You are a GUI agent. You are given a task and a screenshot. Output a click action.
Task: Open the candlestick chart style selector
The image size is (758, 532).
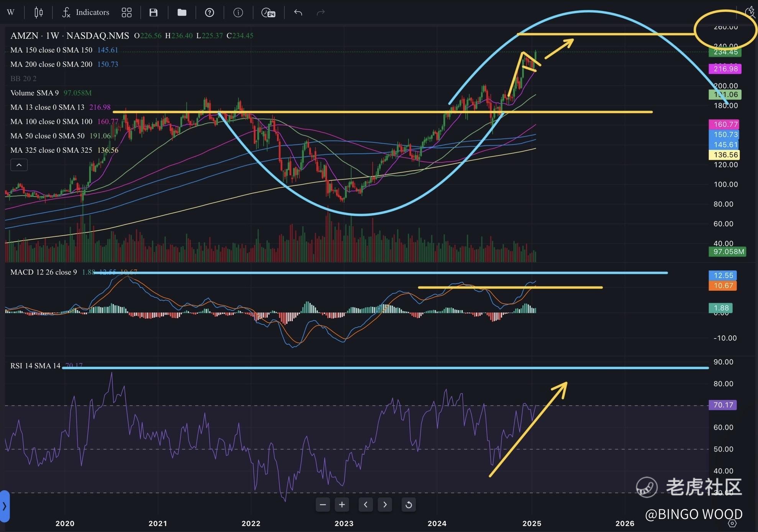[38, 12]
